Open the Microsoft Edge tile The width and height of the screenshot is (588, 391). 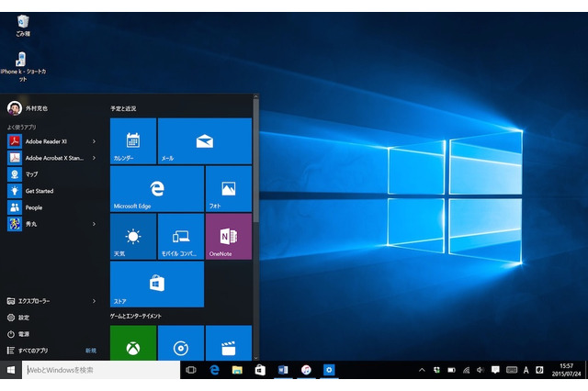pyautogui.click(x=157, y=189)
